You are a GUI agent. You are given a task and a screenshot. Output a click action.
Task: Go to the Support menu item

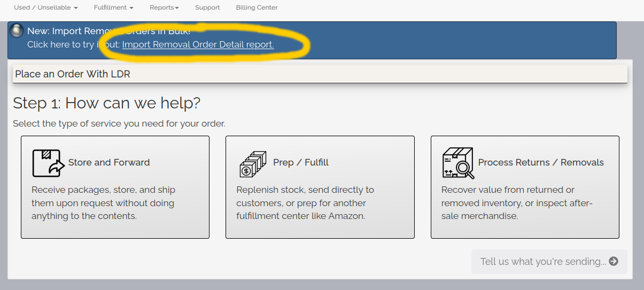(207, 7)
